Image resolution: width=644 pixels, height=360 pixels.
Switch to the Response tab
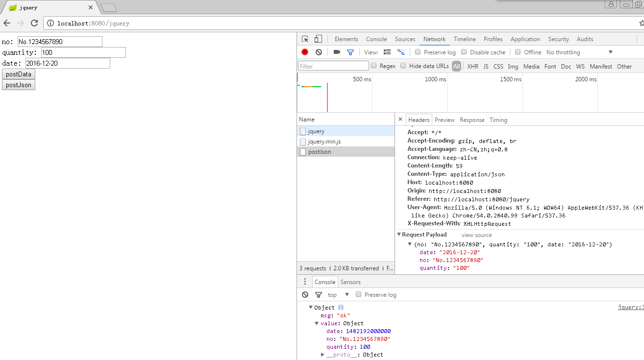[471, 120]
